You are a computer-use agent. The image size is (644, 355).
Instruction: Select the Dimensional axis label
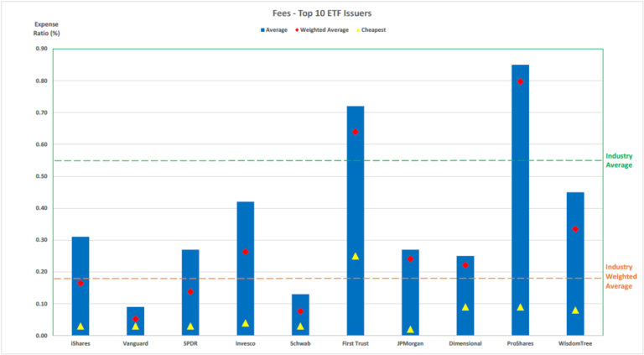[x=465, y=343]
